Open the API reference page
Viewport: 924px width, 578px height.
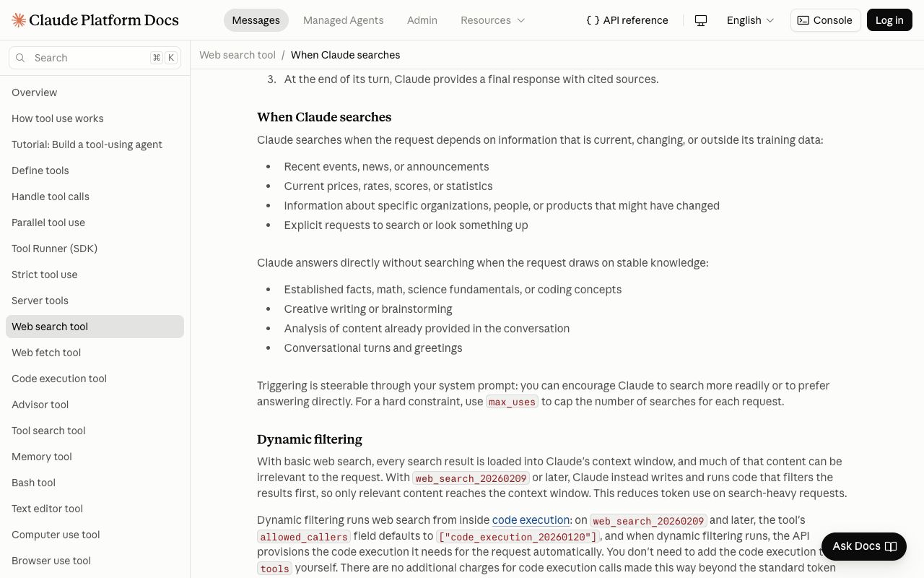627,20
